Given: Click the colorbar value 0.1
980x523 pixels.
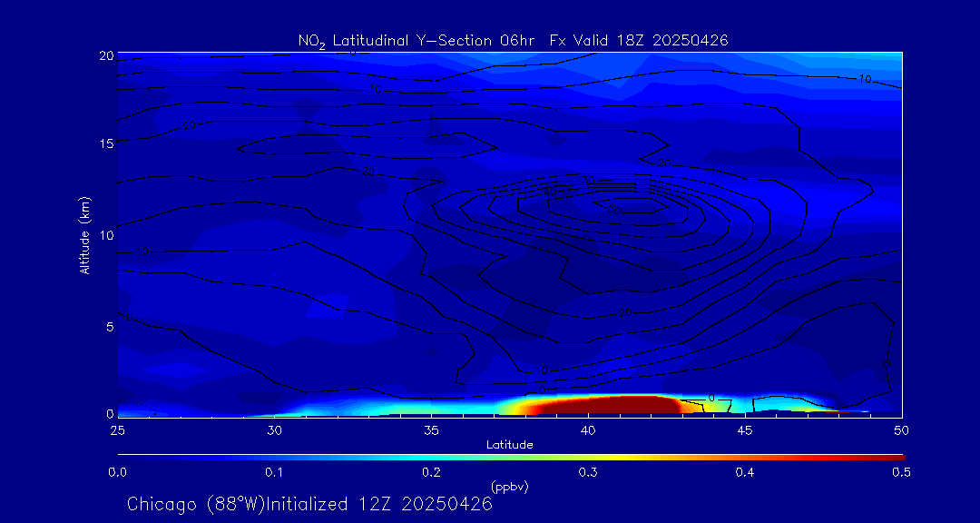Looking at the screenshot, I should click(x=274, y=472).
